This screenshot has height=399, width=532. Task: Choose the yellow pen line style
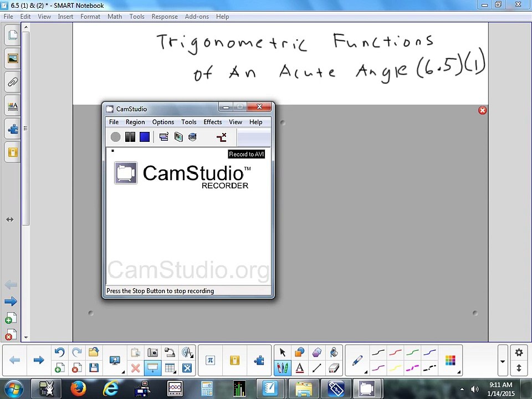click(x=395, y=368)
